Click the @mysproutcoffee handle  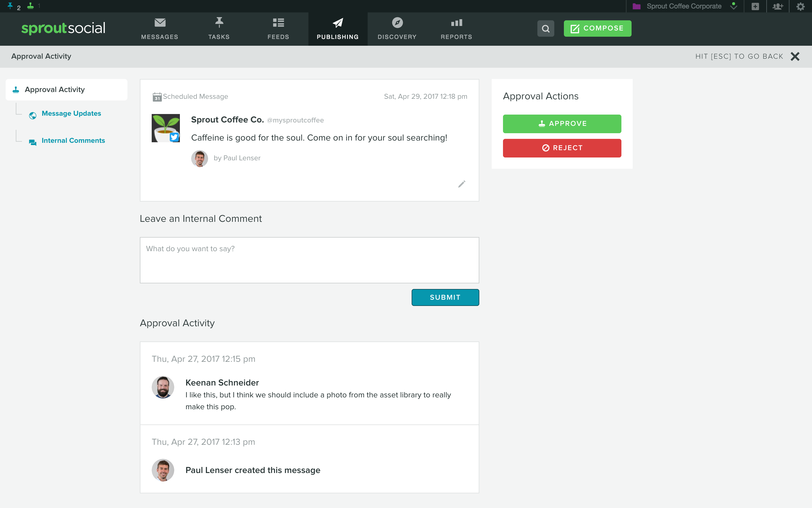pos(295,120)
